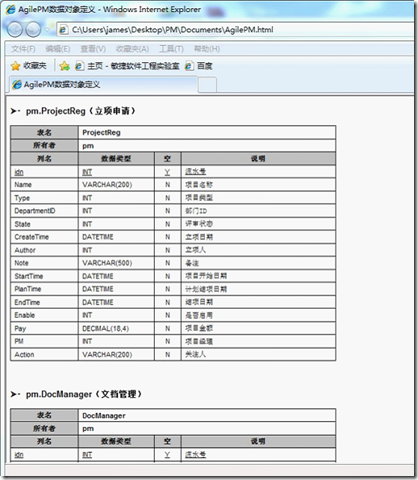This screenshot has width=418, height=480.
Task: Click the Favorites star icon
Action: click(x=15, y=66)
